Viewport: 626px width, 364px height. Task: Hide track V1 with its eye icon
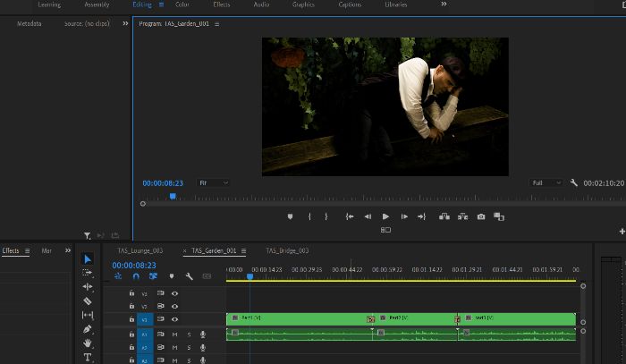coord(175,319)
